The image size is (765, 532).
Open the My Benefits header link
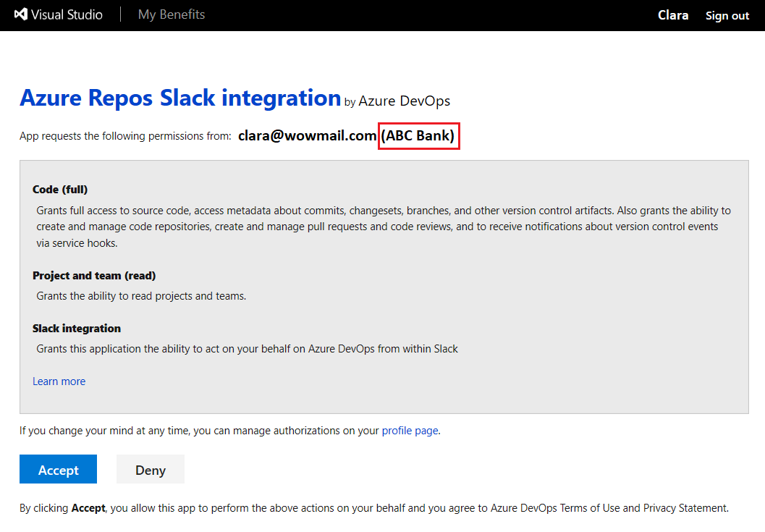(172, 14)
